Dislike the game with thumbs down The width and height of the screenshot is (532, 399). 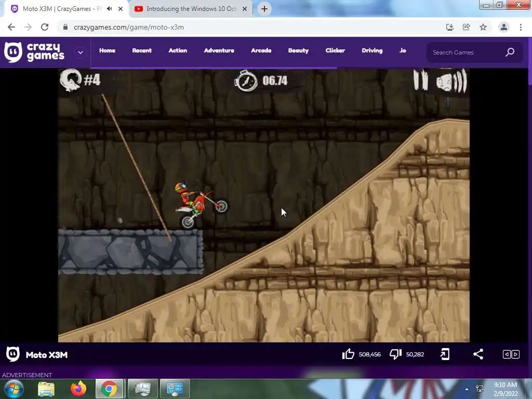click(395, 354)
